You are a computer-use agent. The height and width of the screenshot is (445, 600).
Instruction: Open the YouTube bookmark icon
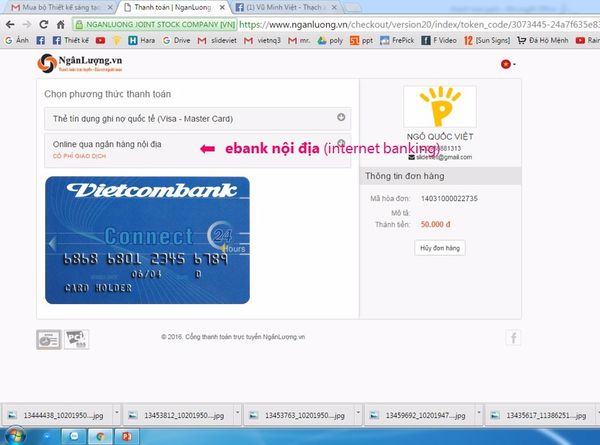pos(100,40)
